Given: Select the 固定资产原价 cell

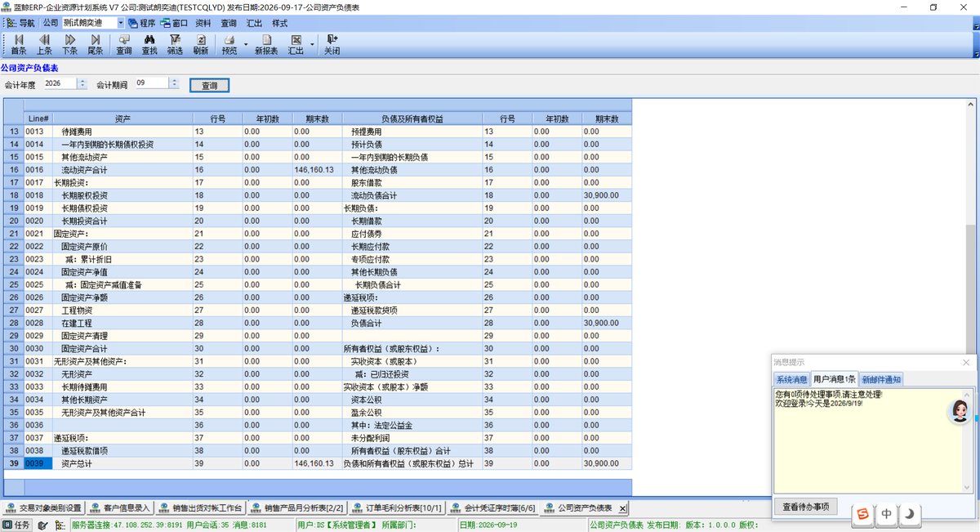Looking at the screenshot, I should tap(122, 246).
